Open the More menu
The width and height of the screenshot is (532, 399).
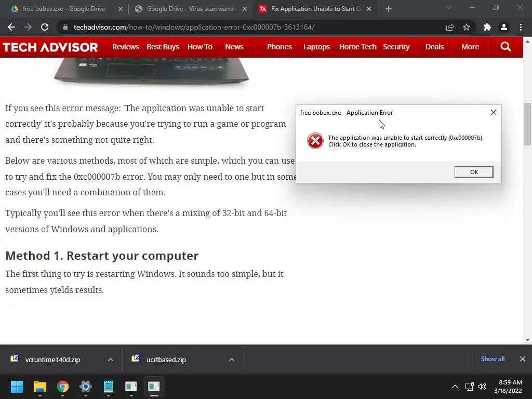coord(470,47)
